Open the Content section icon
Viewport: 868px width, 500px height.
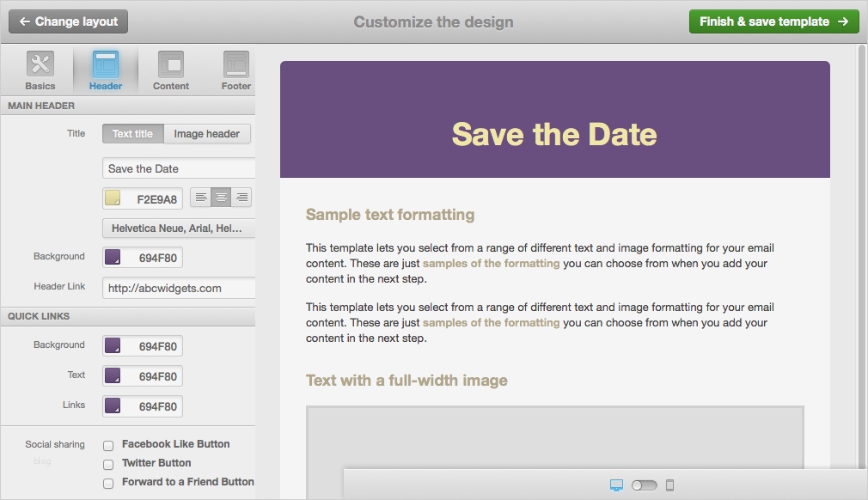[171, 65]
